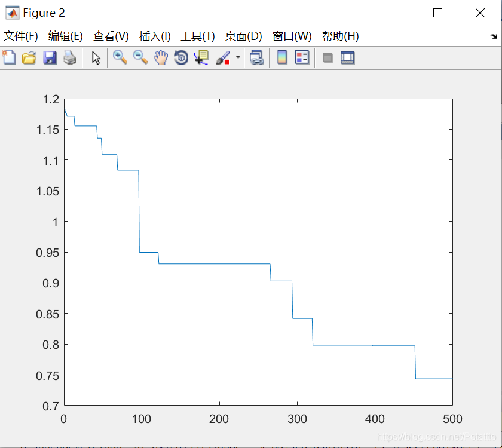
Task: Click the y-axis label 0.75
Action: tap(48, 376)
